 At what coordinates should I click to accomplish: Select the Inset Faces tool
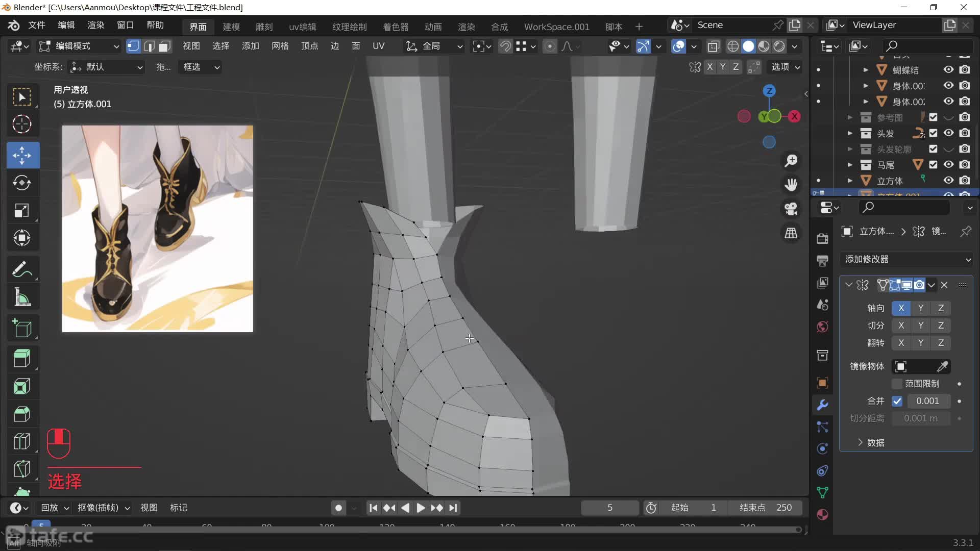click(22, 386)
